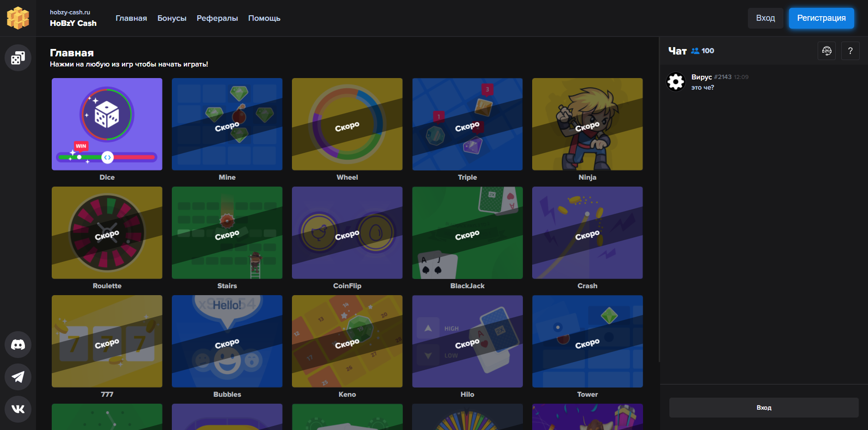868x430 pixels.
Task: Click the Регистрация button
Action: 821,18
